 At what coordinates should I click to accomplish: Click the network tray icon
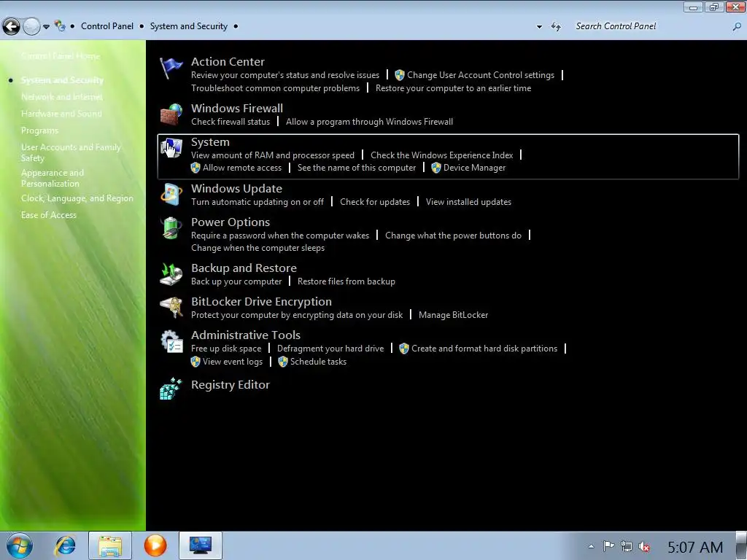pyautogui.click(x=627, y=547)
